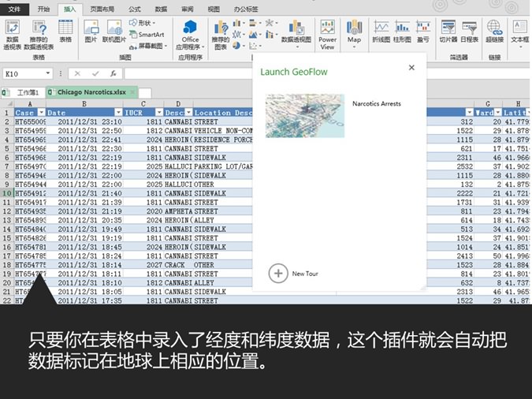Expand the Office 应用程序 dropdown
Image resolution: width=532 pixels, height=399 pixels.
tap(190, 46)
